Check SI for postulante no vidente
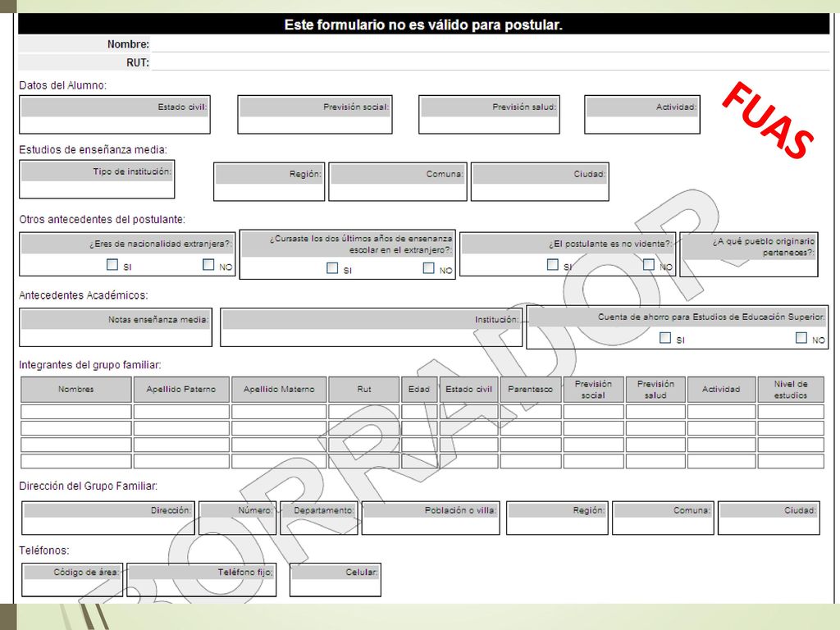Image resolution: width=840 pixels, height=630 pixels. 553,265
